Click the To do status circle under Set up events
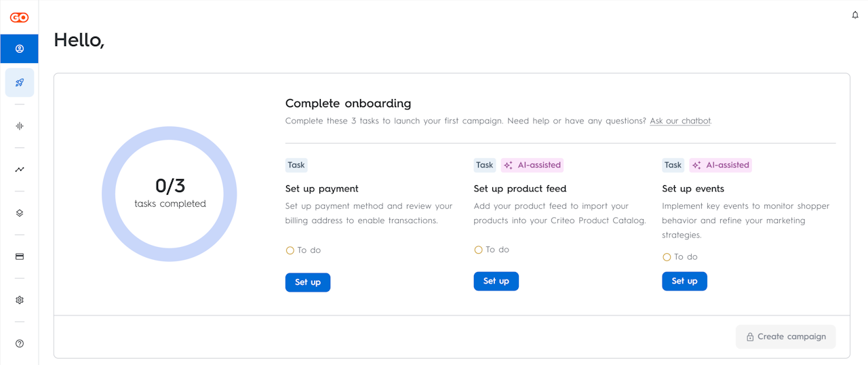Image resolution: width=868 pixels, height=365 pixels. click(667, 257)
